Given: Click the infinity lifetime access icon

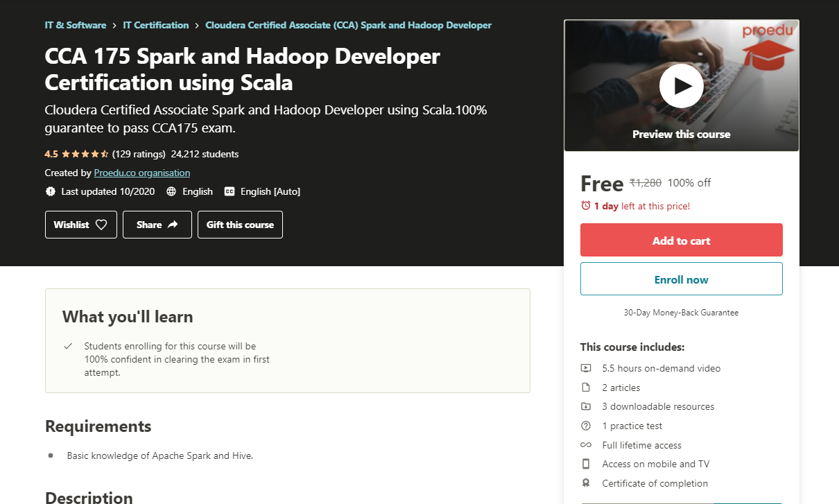Looking at the screenshot, I should pyautogui.click(x=586, y=445).
